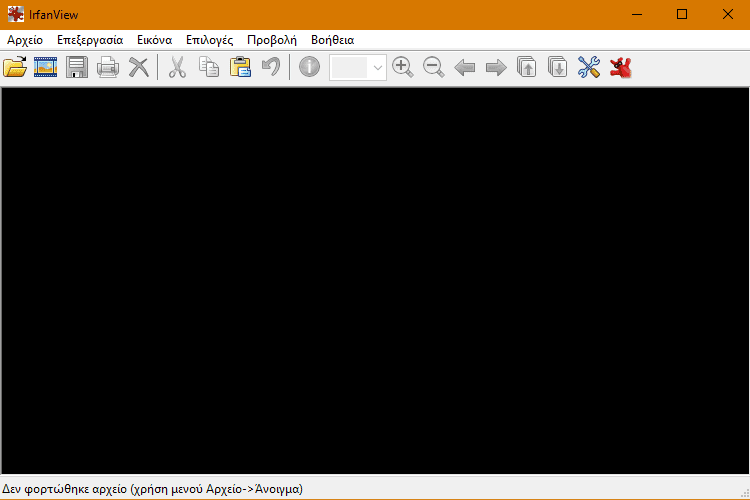The height and width of the screenshot is (500, 750).
Task: Open the Αρχείο menu
Action: [25, 40]
